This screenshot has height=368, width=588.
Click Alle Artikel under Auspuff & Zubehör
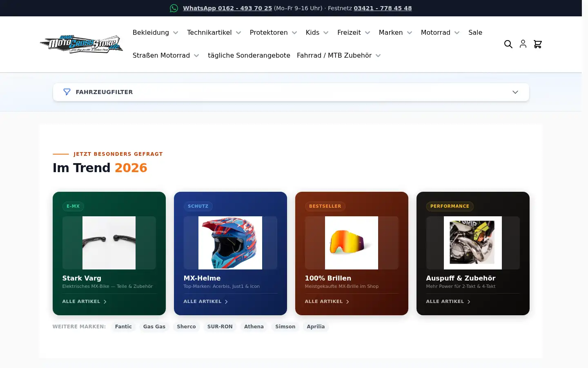click(445, 301)
